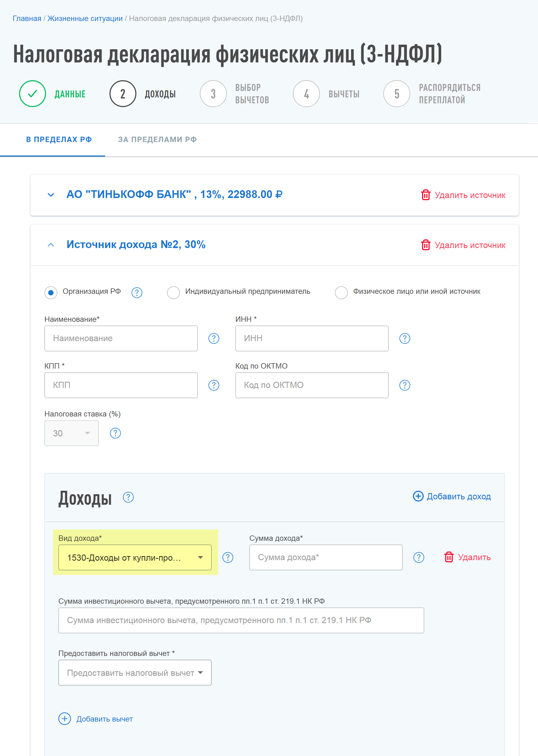Click trash icon in the income row
This screenshot has height=756, width=538.
tap(448, 557)
